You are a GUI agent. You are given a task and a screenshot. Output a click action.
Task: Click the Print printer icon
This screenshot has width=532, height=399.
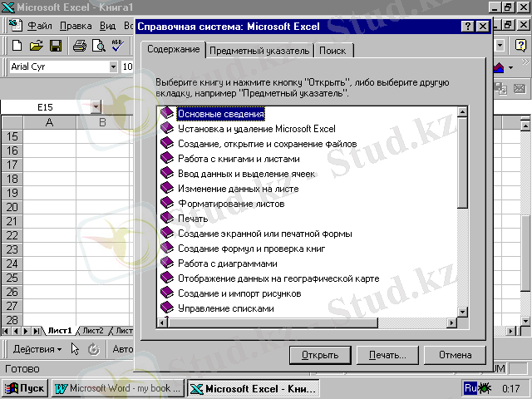80,46
